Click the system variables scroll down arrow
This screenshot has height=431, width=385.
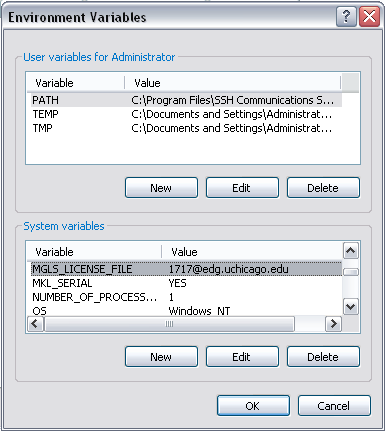(x=351, y=307)
